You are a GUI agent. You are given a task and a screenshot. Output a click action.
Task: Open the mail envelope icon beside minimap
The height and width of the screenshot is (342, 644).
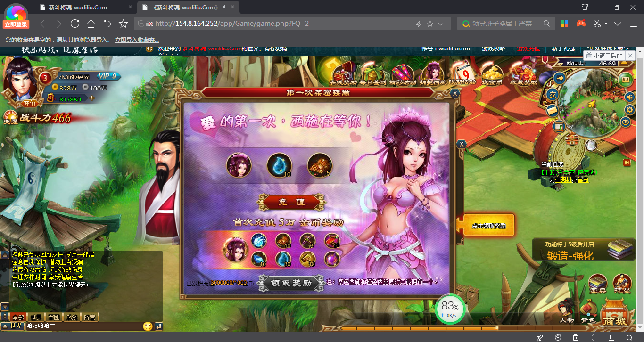pos(553,111)
